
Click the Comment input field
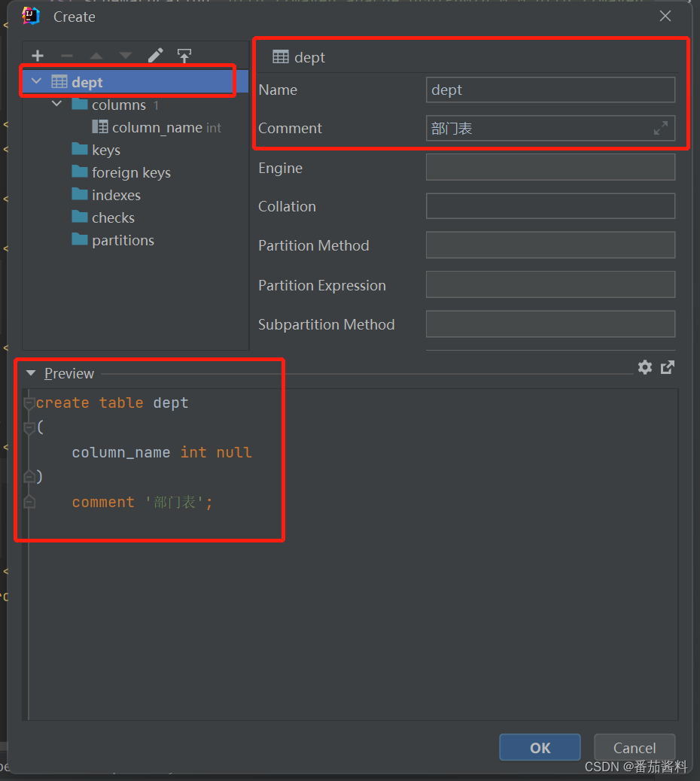[550, 129]
